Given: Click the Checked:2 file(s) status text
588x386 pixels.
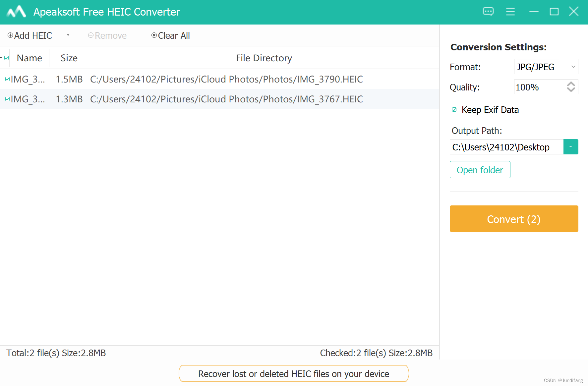Looking at the screenshot, I should (x=376, y=353).
